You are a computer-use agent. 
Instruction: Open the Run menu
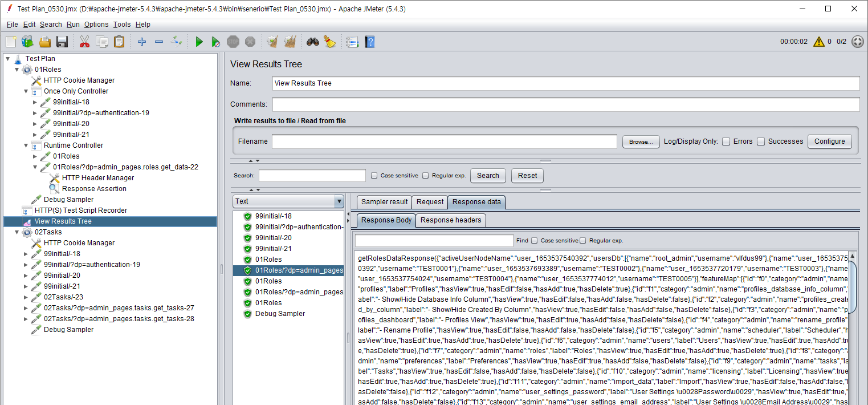[73, 25]
